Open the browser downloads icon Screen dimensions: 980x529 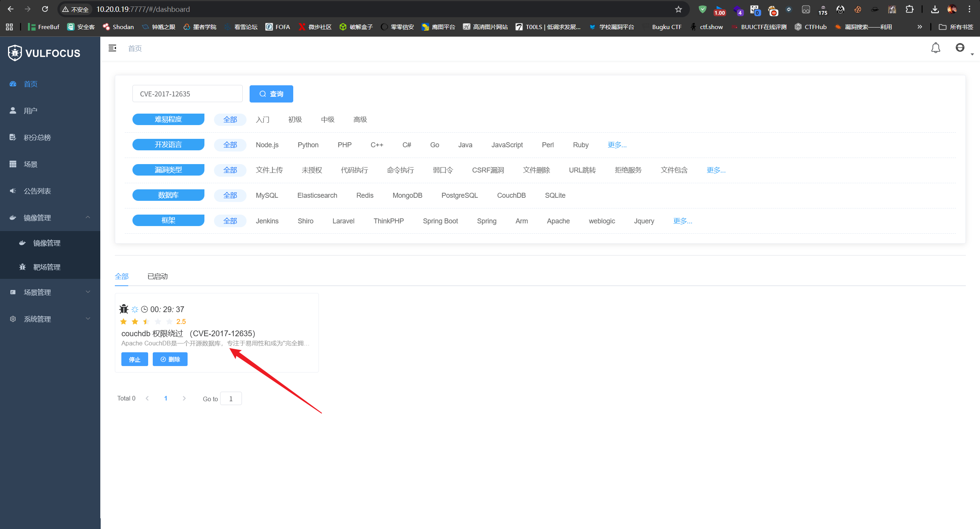click(x=935, y=9)
